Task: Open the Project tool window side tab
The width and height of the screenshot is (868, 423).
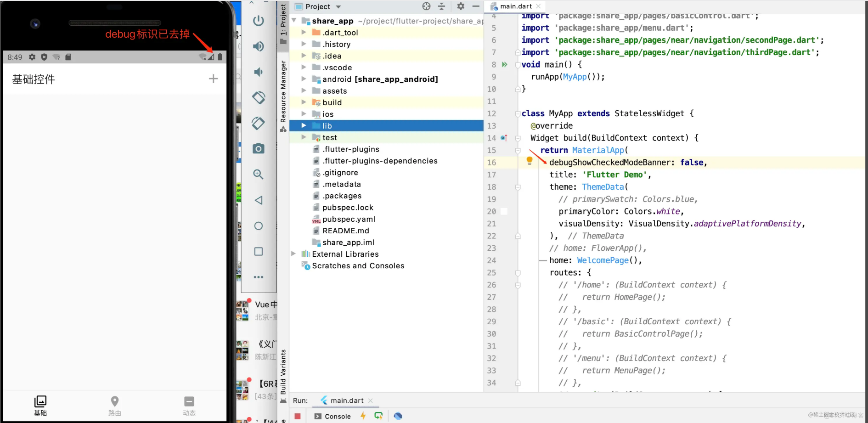Action: click(x=283, y=24)
